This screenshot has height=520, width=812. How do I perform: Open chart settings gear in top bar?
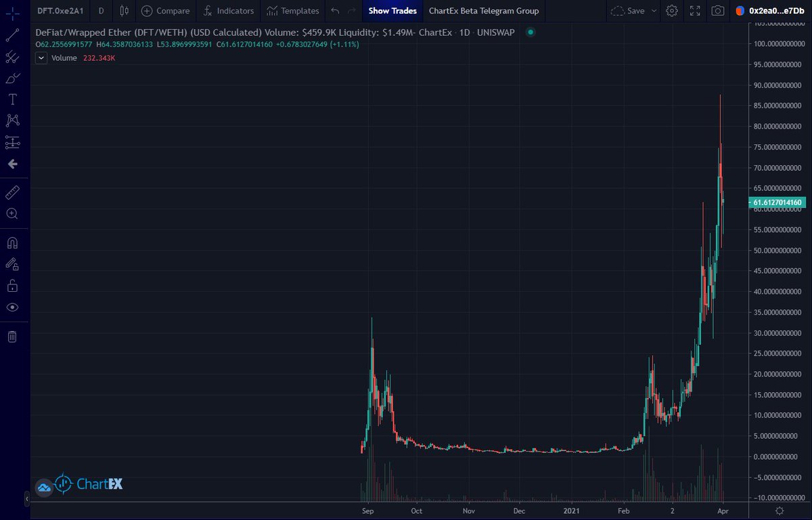(x=672, y=11)
